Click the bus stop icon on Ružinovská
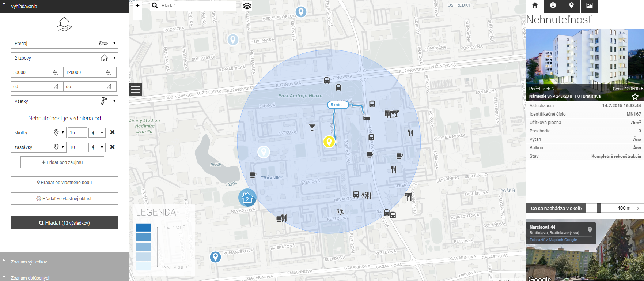The height and width of the screenshot is (281, 644). pos(327,80)
